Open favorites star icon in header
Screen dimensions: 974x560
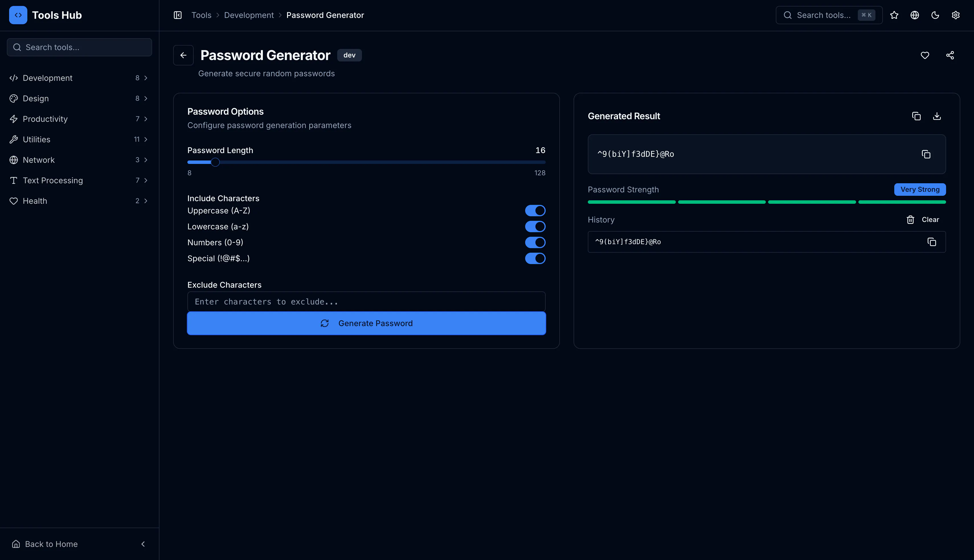tap(894, 15)
